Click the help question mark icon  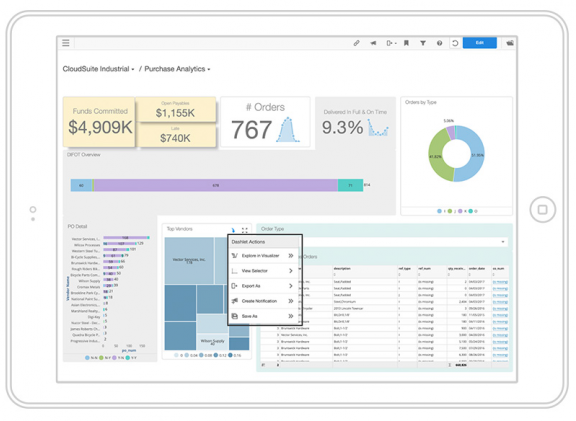(x=439, y=43)
